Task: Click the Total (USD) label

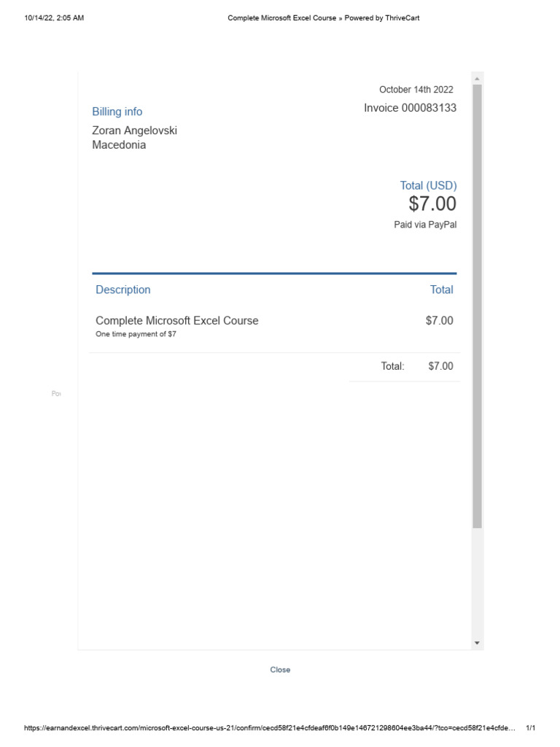Action: pos(428,185)
